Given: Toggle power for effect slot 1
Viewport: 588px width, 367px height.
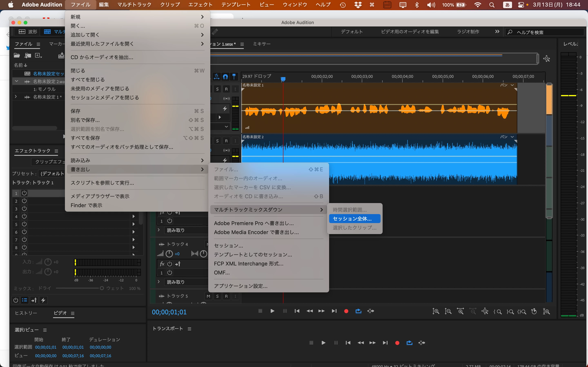Looking at the screenshot, I should pyautogui.click(x=24, y=193).
